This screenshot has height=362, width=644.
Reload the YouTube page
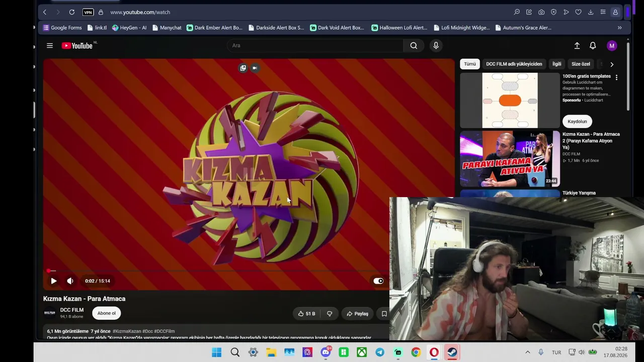[72, 12]
